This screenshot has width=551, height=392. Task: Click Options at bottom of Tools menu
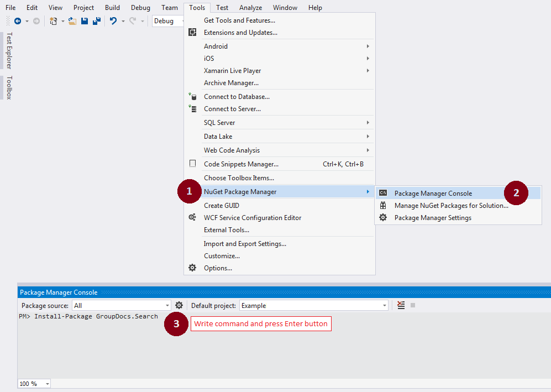[x=218, y=268]
